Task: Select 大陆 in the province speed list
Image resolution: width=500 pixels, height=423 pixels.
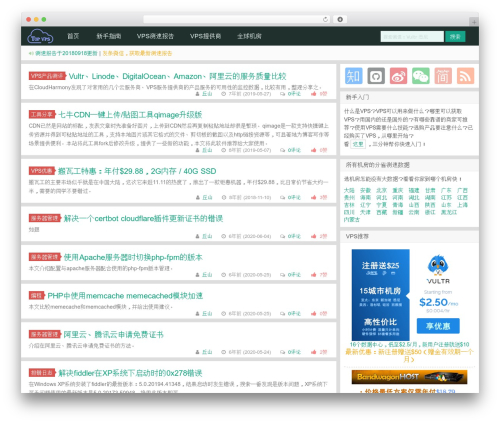Action: click(349, 190)
